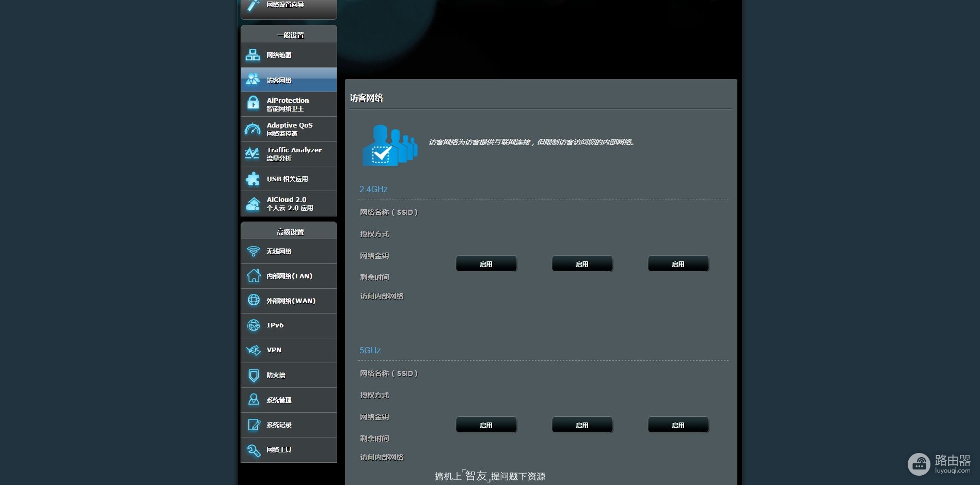980x485 pixels.
Task: Open the network map icon
Action: pos(253,55)
